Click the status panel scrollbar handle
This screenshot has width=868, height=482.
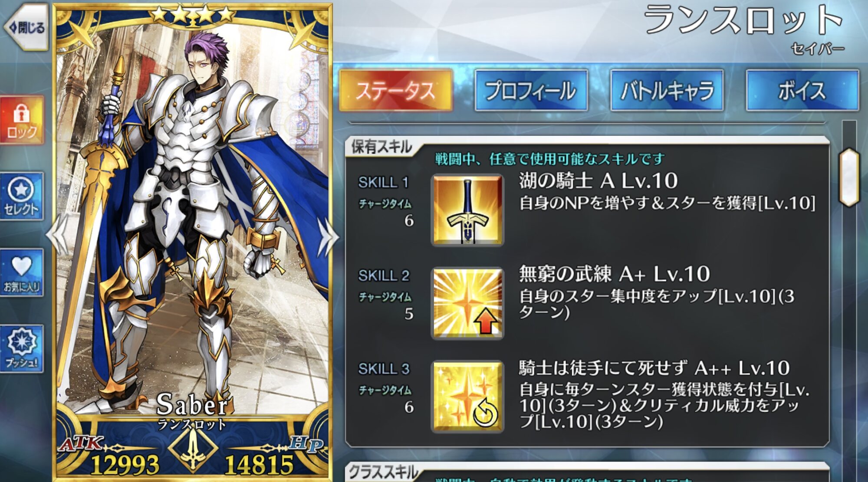click(x=849, y=177)
